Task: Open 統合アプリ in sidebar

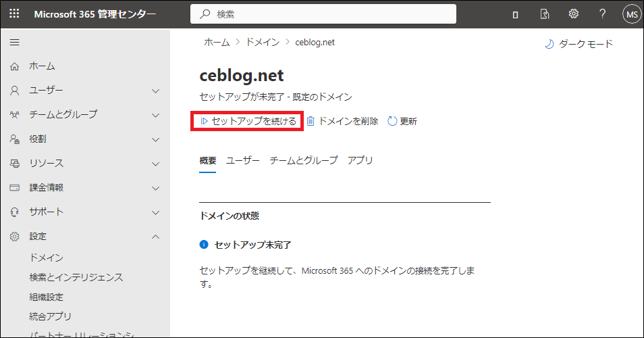Action: (50, 316)
